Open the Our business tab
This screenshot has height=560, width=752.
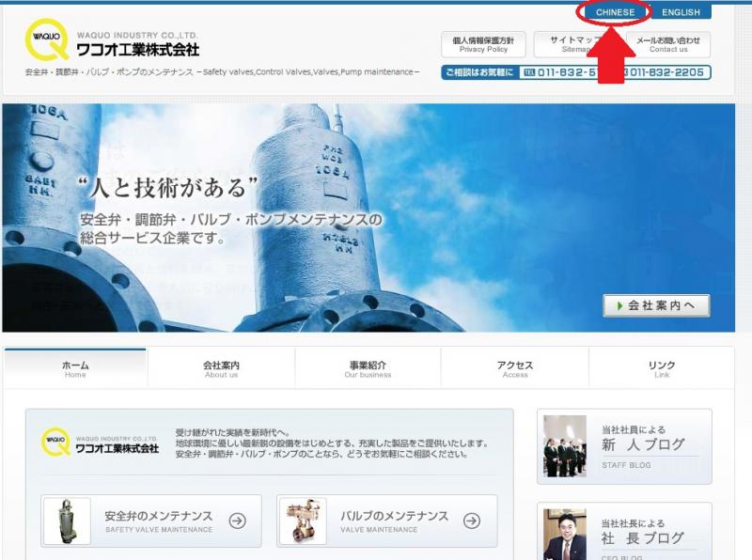click(368, 368)
